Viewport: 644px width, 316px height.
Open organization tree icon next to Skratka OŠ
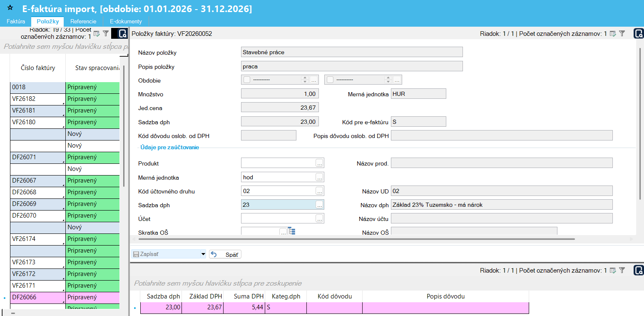point(292,231)
